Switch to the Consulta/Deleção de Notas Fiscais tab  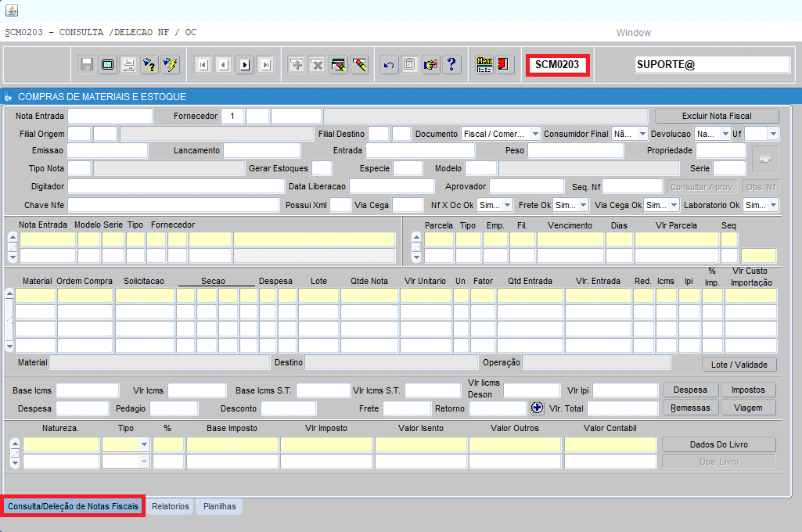coord(73,506)
